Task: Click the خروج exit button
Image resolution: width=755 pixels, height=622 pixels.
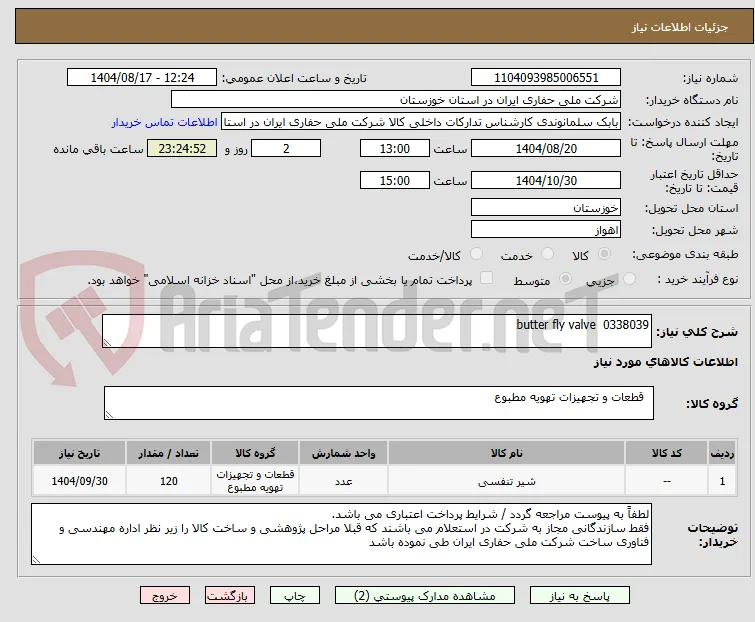Action: (x=165, y=596)
